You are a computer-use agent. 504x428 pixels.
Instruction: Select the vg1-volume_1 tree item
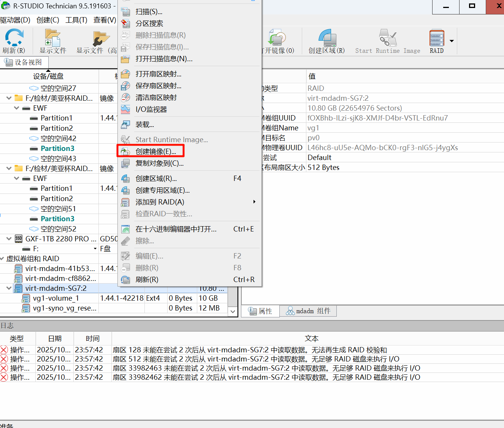click(x=56, y=298)
